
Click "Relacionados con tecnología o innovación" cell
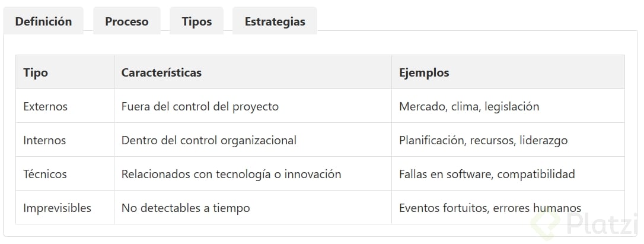click(x=231, y=174)
